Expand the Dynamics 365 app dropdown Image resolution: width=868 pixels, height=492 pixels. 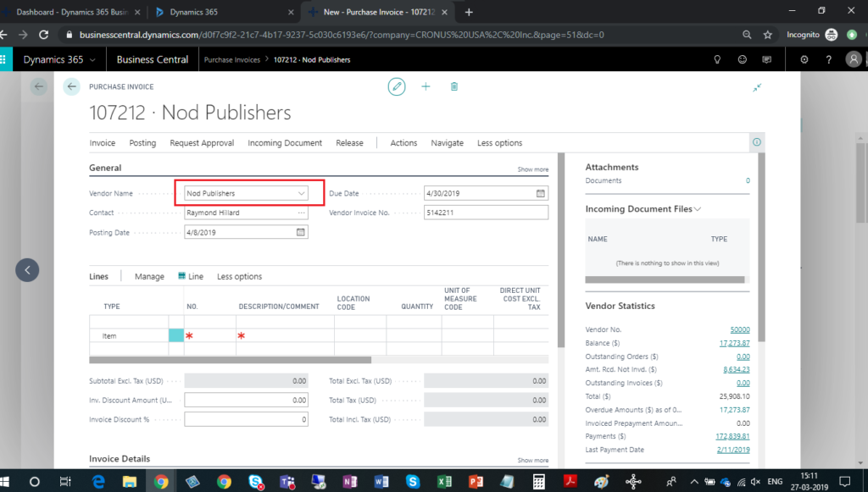[92, 59]
